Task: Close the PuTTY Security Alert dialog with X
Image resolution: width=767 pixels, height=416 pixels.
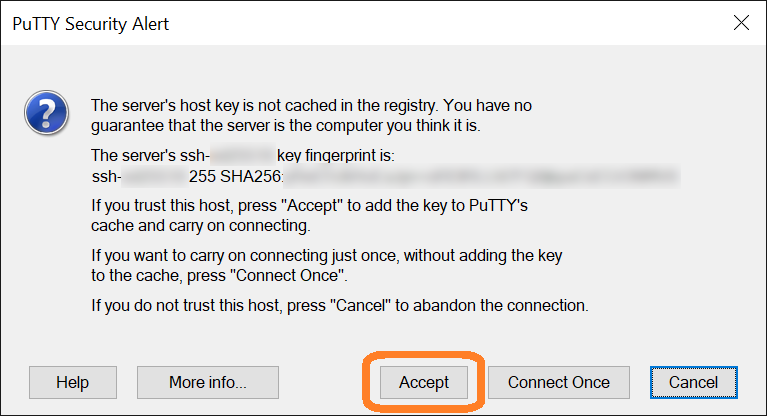Action: 741,23
